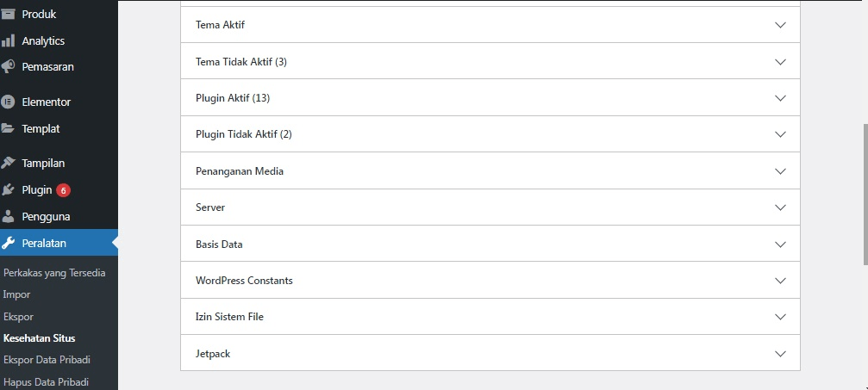Viewport: 868px width, 390px height.
Task: Expand the WordPress Constants chevron
Action: coord(781,281)
